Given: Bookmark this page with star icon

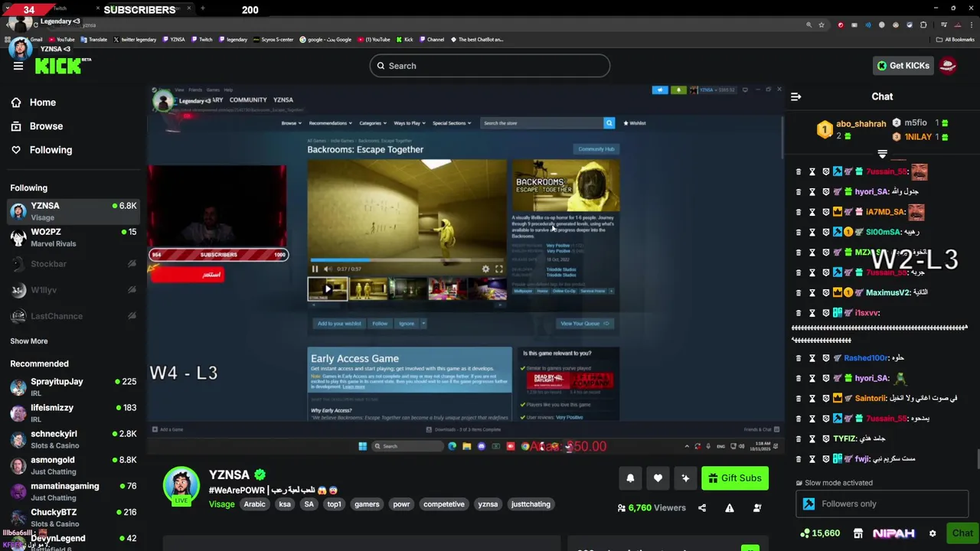Looking at the screenshot, I should tap(822, 25).
